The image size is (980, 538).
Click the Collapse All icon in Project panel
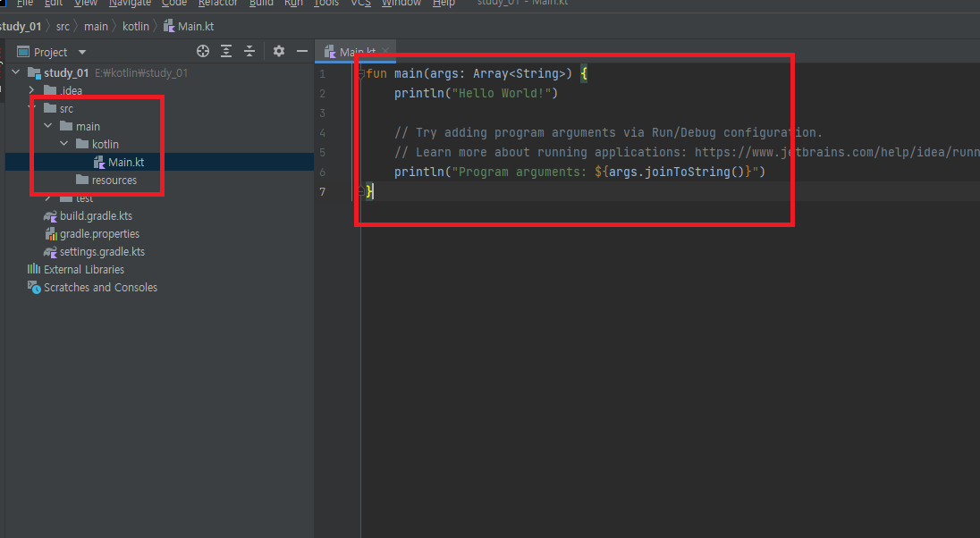(x=249, y=51)
